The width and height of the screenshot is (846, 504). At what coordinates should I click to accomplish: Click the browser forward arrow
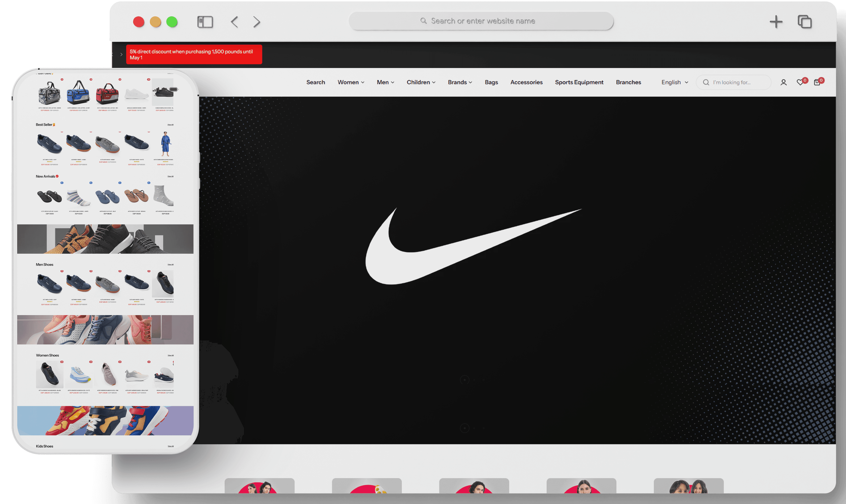(x=257, y=22)
